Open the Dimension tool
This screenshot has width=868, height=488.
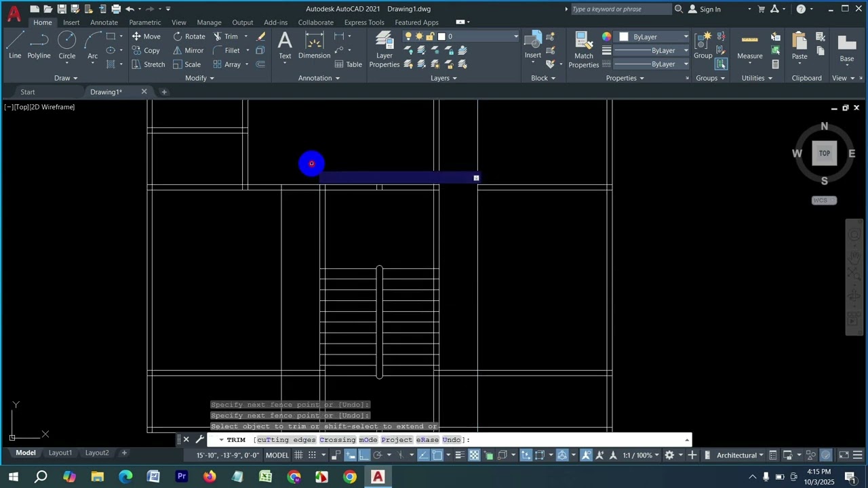[x=314, y=45]
